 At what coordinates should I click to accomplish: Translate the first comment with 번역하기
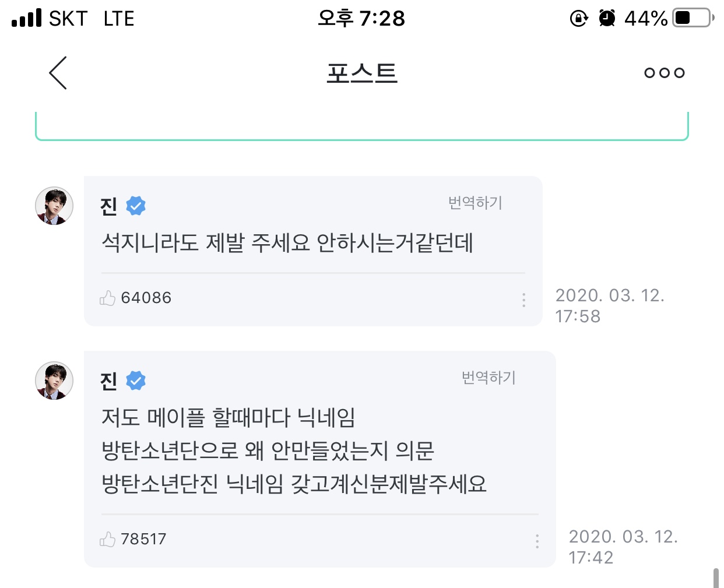(x=475, y=203)
